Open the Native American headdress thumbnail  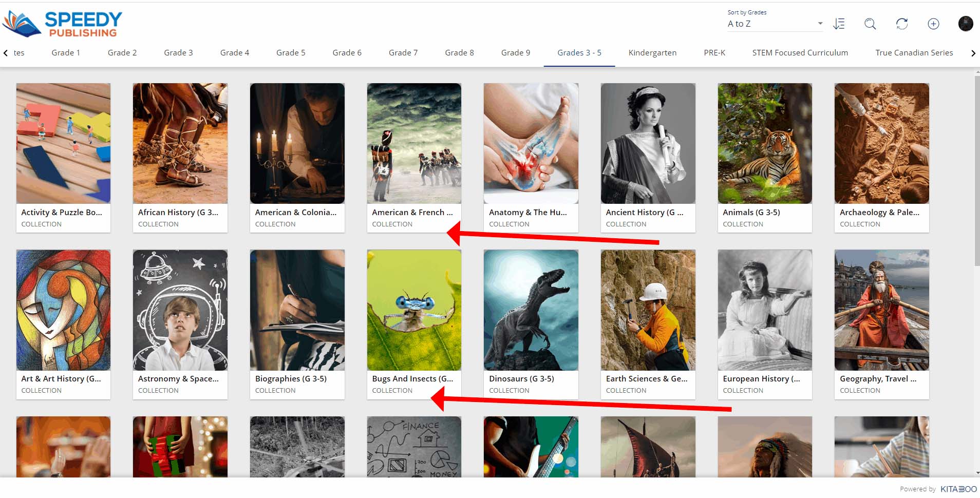765,447
